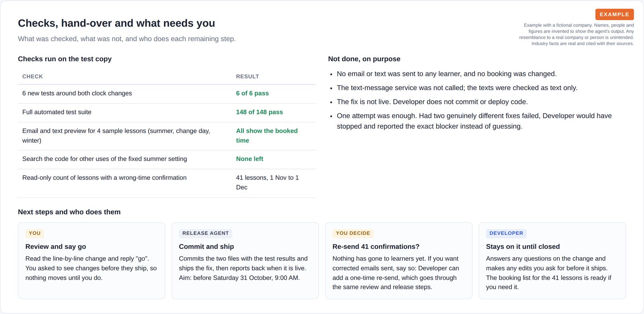
Task: Click the DEVELOPER tag badge
Action: click(506, 233)
